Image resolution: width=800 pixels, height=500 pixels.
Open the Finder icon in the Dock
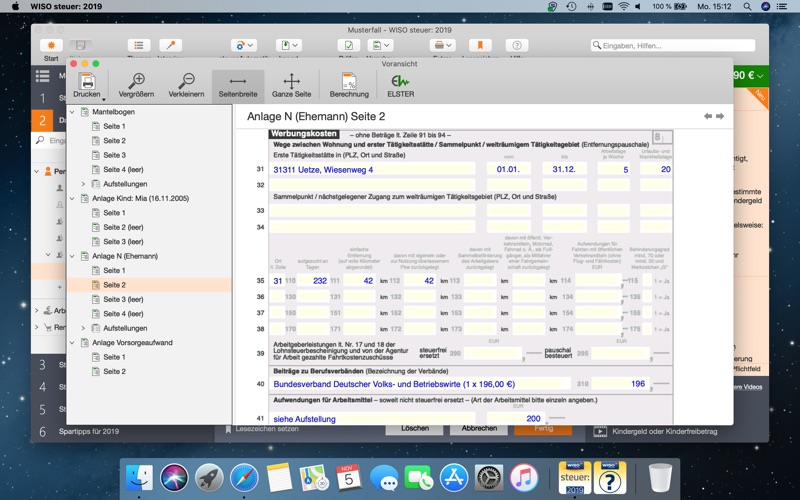pos(140,479)
